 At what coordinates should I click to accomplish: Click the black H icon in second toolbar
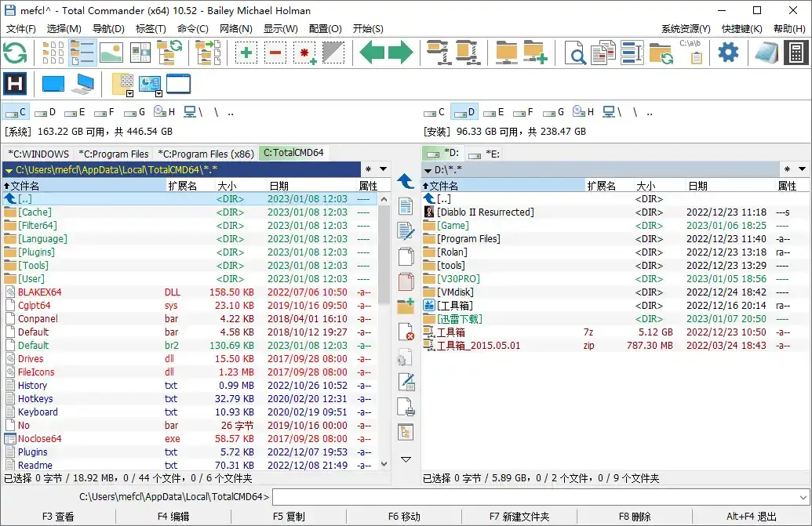pyautogui.click(x=15, y=84)
